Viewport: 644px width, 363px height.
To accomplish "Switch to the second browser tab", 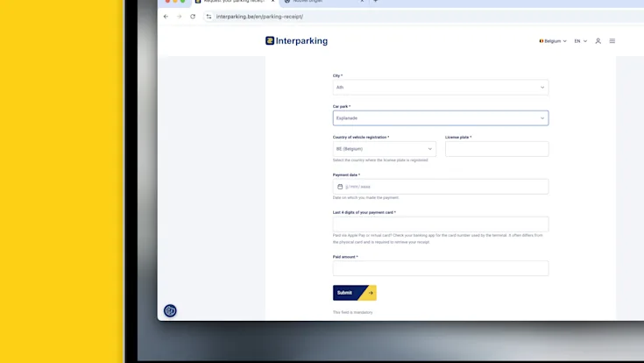I will coord(322,2).
